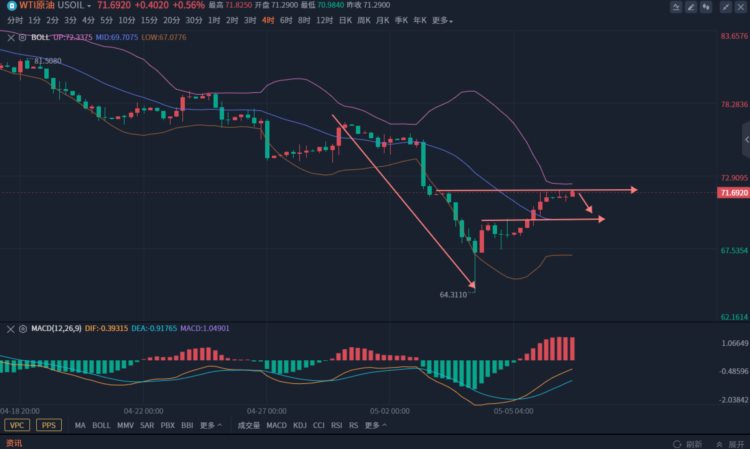Switch to the 日K timeframe tab
This screenshot has width=750, height=449.
(x=345, y=21)
